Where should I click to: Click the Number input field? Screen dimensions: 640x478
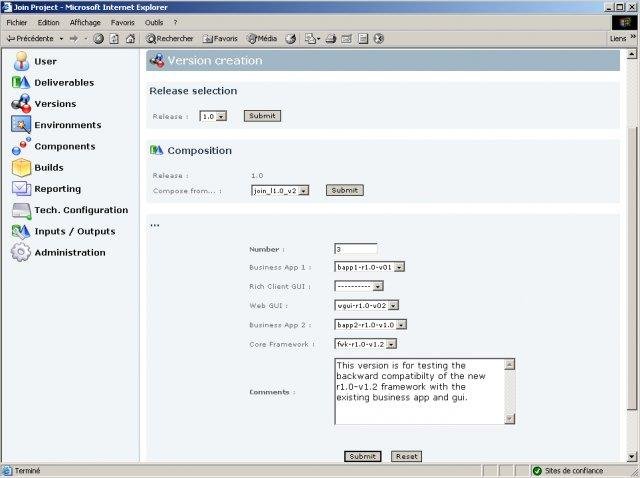point(356,249)
